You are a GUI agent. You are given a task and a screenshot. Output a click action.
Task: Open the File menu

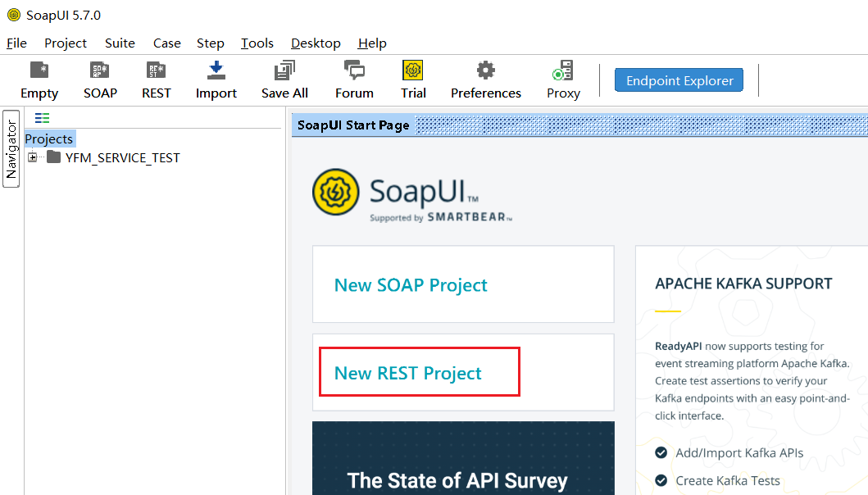16,43
